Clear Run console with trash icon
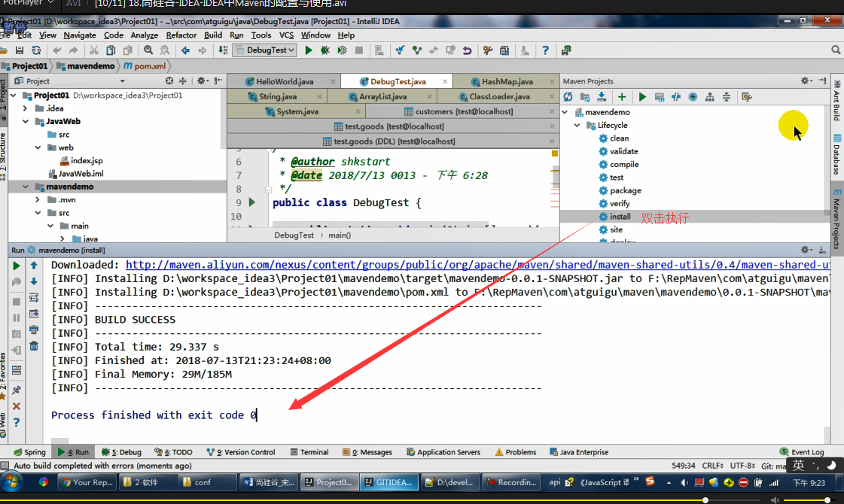The width and height of the screenshot is (844, 504). pos(33,345)
